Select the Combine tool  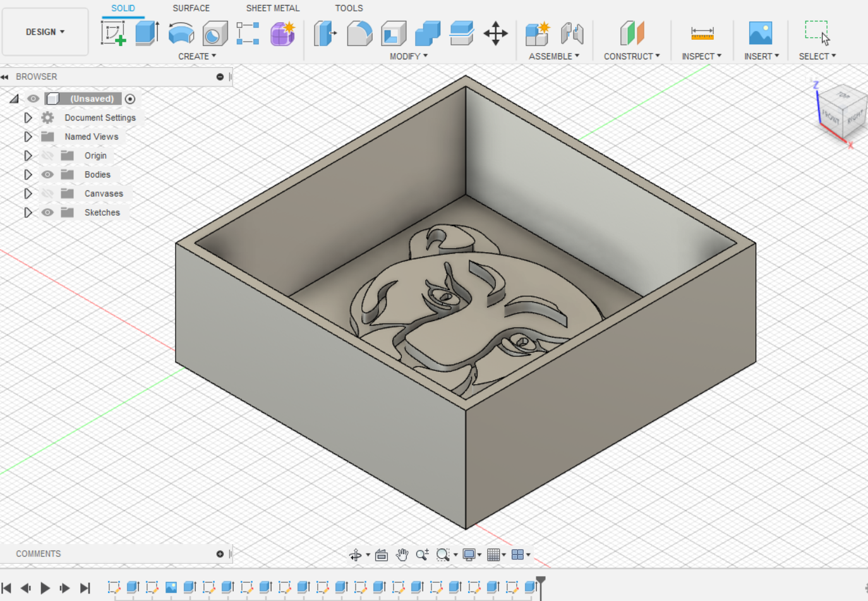pyautogui.click(x=428, y=33)
